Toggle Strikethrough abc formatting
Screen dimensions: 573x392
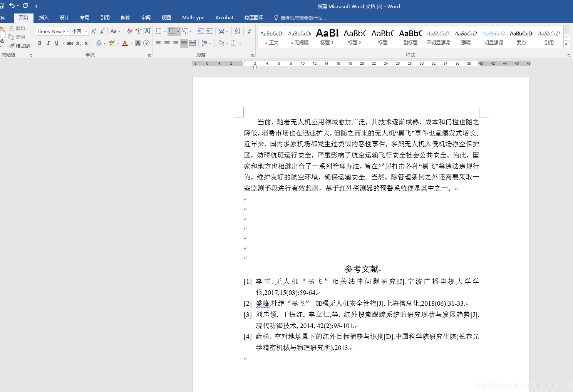(x=70, y=43)
